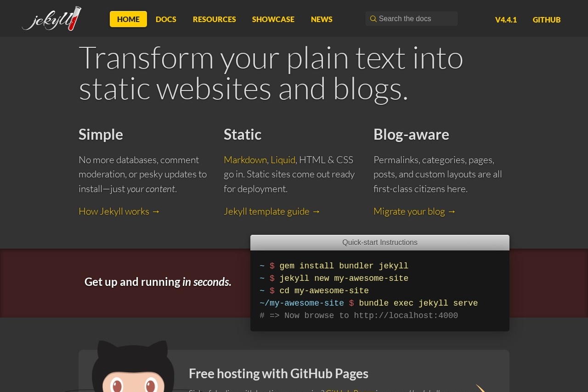
Task: Follow the Liquid link
Action: tap(283, 160)
